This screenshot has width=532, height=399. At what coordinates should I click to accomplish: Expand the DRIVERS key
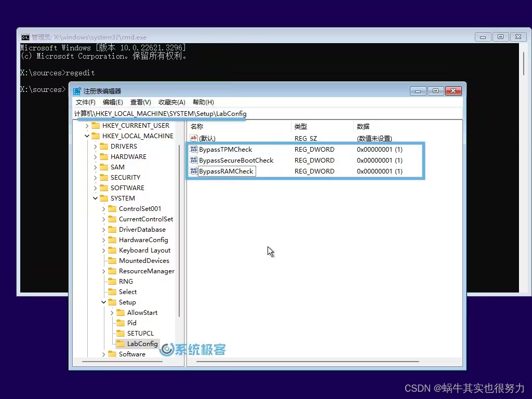(96, 147)
